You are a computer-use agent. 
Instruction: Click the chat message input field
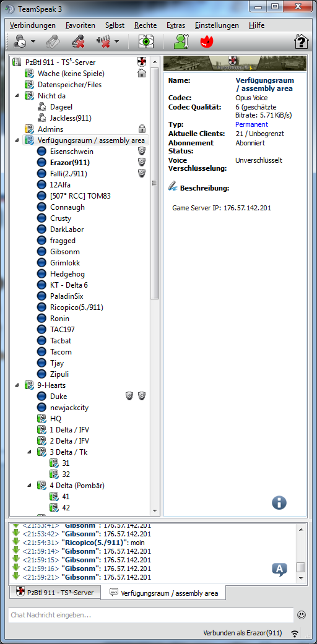click(150, 615)
